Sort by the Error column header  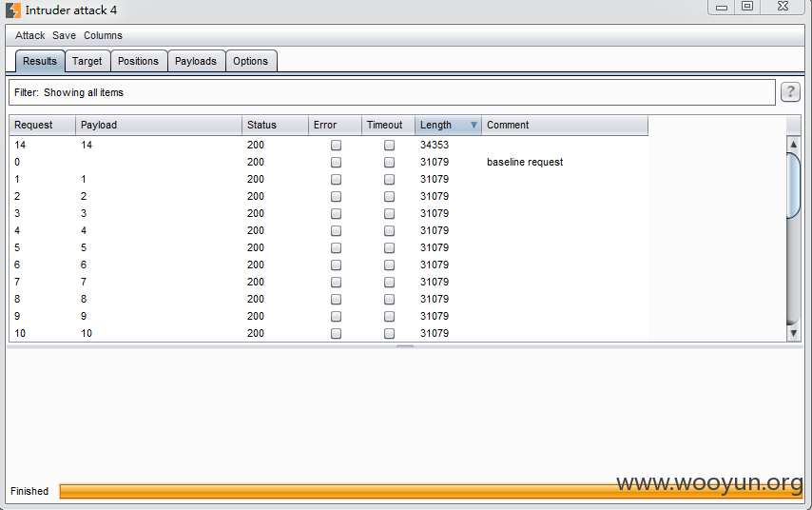point(335,125)
